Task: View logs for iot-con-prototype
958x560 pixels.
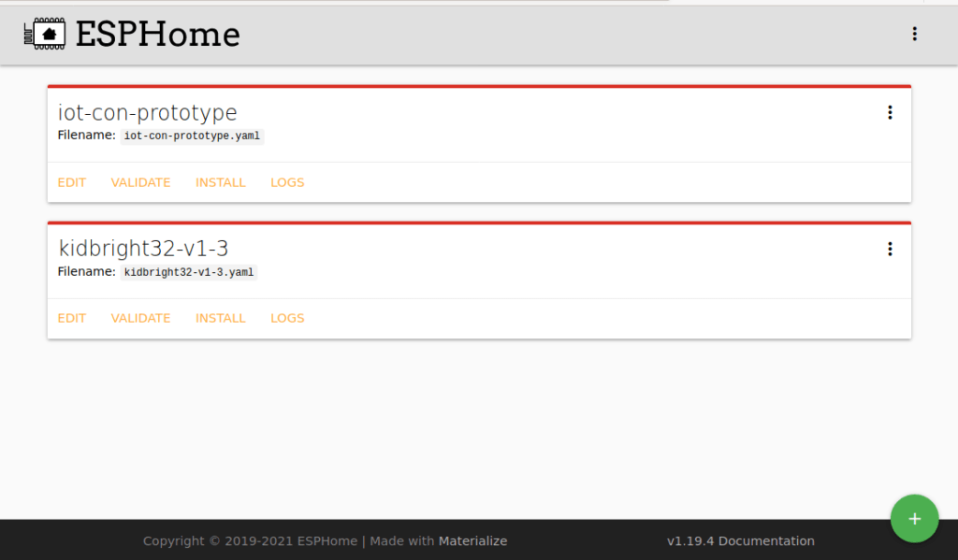Action: tap(287, 182)
